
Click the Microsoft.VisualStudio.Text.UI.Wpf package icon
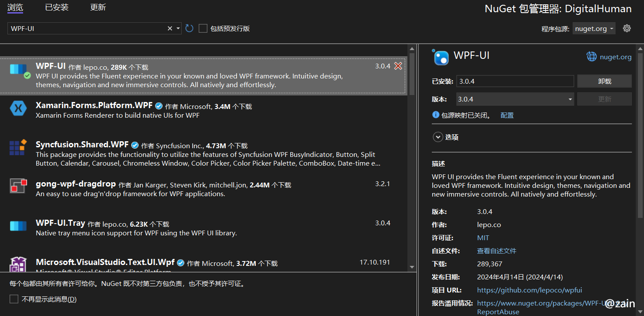pos(18,264)
